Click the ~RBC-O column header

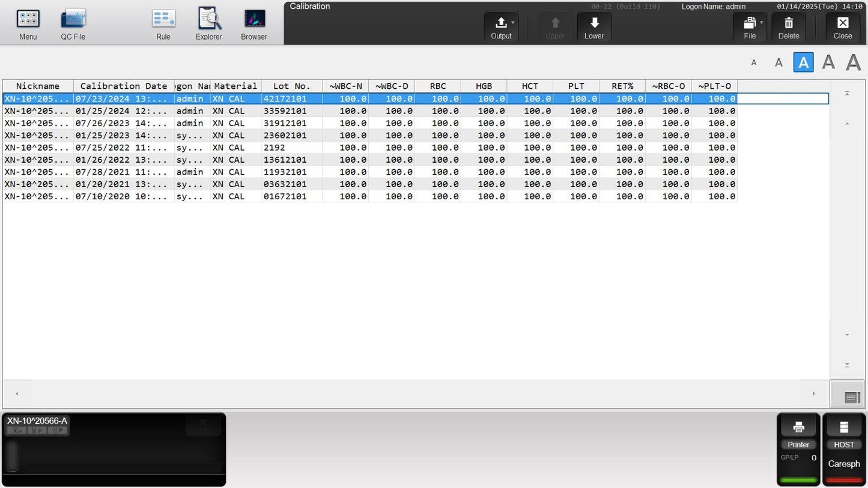pos(669,86)
